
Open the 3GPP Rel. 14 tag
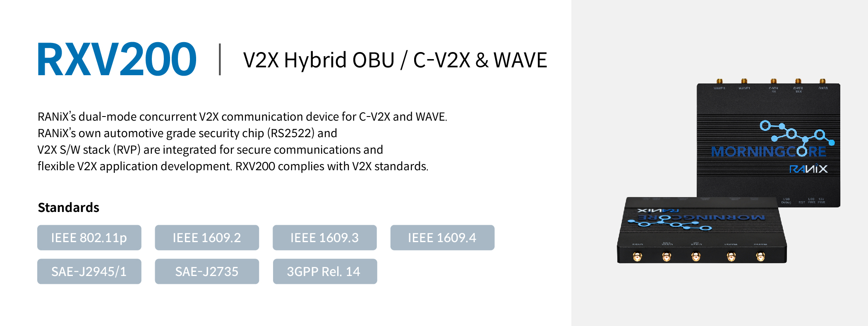[x=325, y=271]
